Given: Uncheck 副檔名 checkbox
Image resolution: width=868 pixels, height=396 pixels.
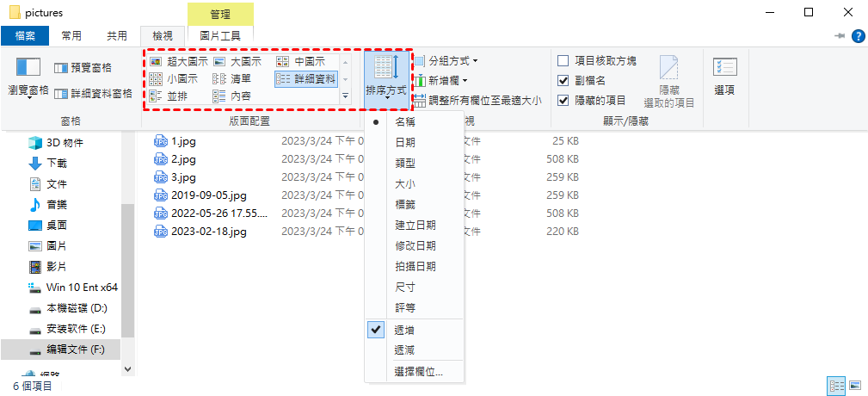Looking at the screenshot, I should click(x=563, y=81).
